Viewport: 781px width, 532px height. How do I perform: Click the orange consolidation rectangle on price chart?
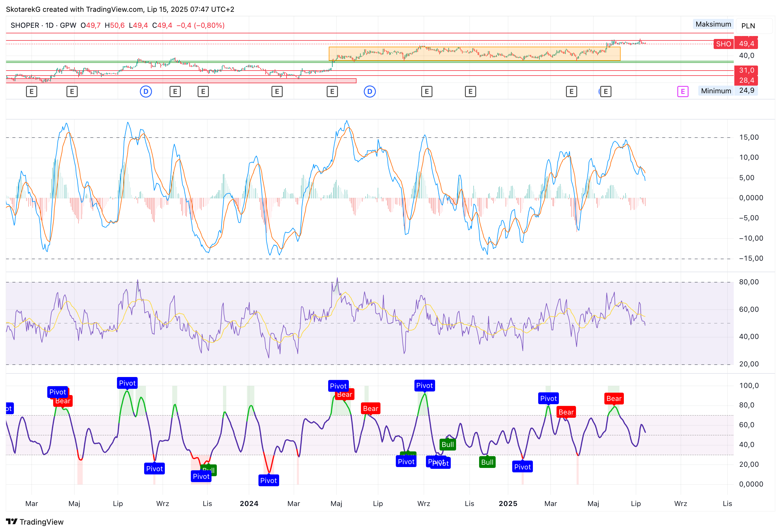[x=474, y=54]
